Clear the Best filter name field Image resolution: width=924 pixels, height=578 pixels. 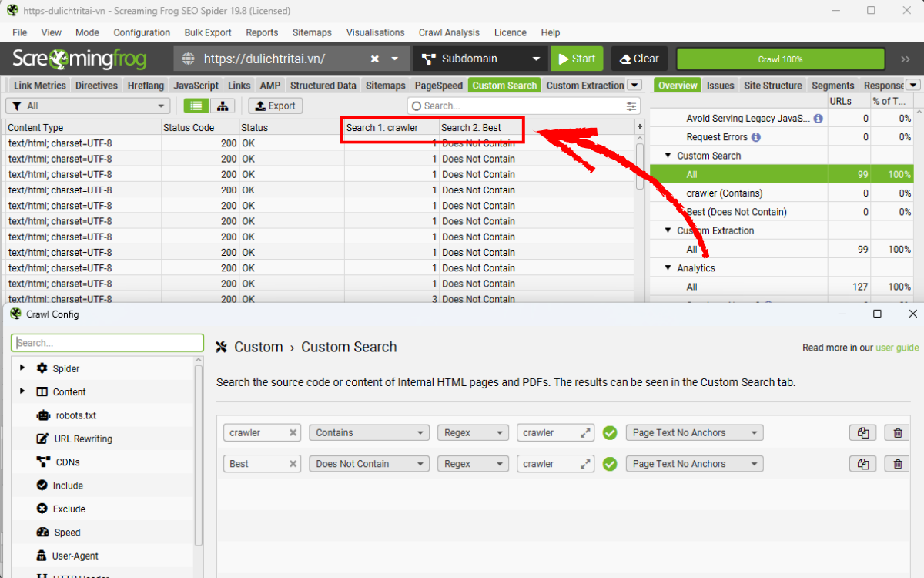293,464
